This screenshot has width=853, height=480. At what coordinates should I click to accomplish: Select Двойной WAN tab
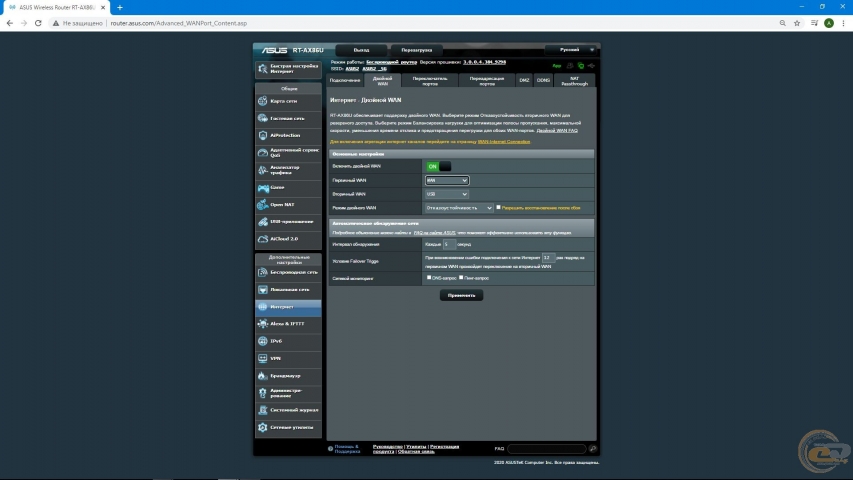click(382, 81)
